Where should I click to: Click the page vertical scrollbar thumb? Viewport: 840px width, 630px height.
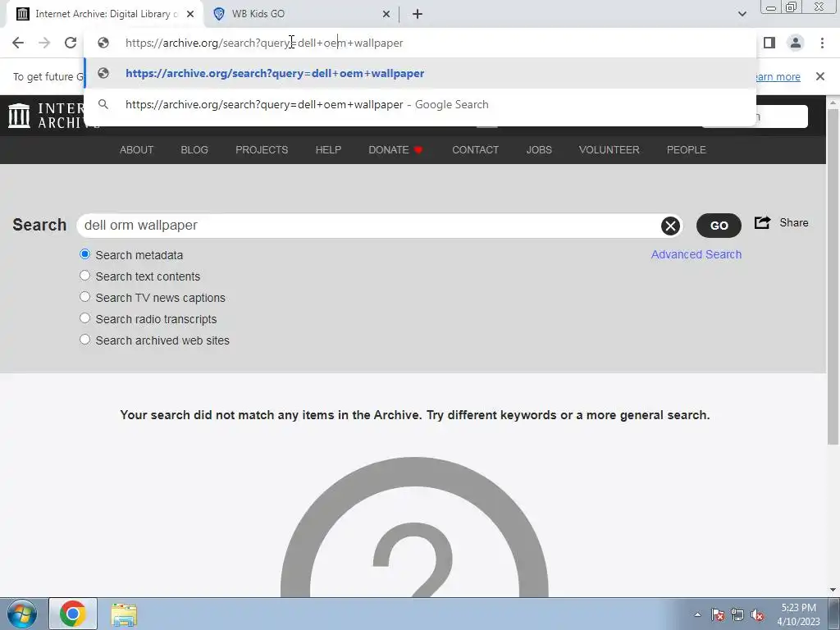(833, 276)
